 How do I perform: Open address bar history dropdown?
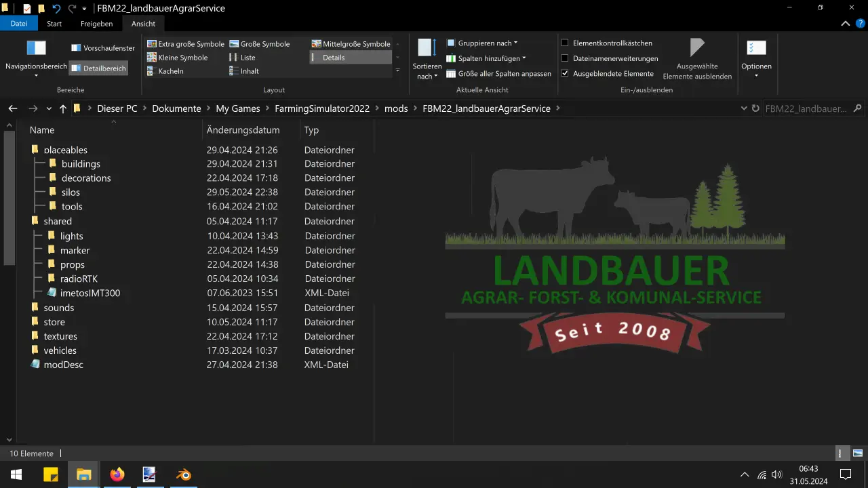pos(743,108)
